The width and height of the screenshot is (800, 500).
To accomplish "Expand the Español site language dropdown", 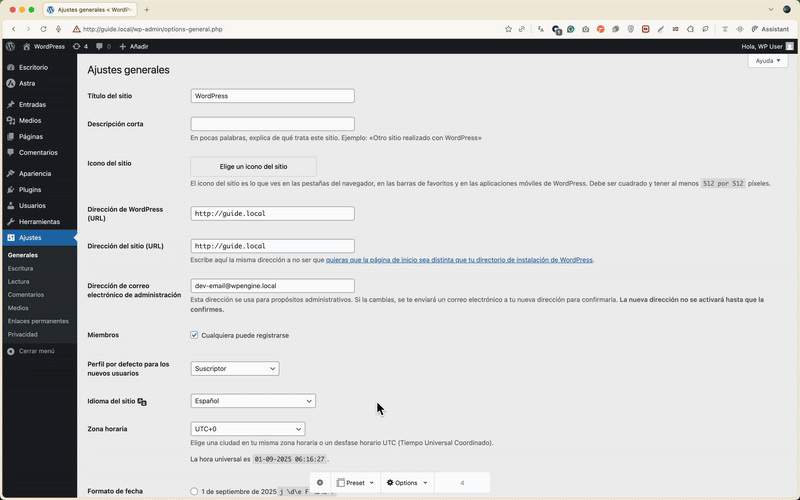I will click(x=252, y=401).
